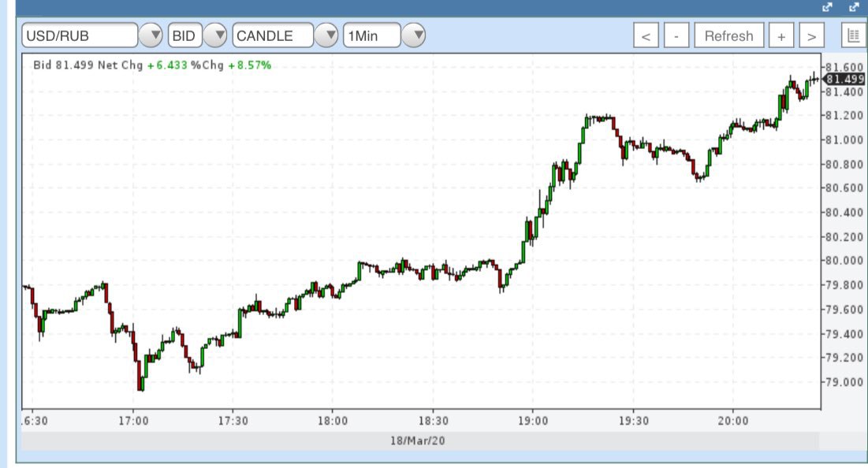Click the BID selection box

pyautogui.click(x=185, y=35)
